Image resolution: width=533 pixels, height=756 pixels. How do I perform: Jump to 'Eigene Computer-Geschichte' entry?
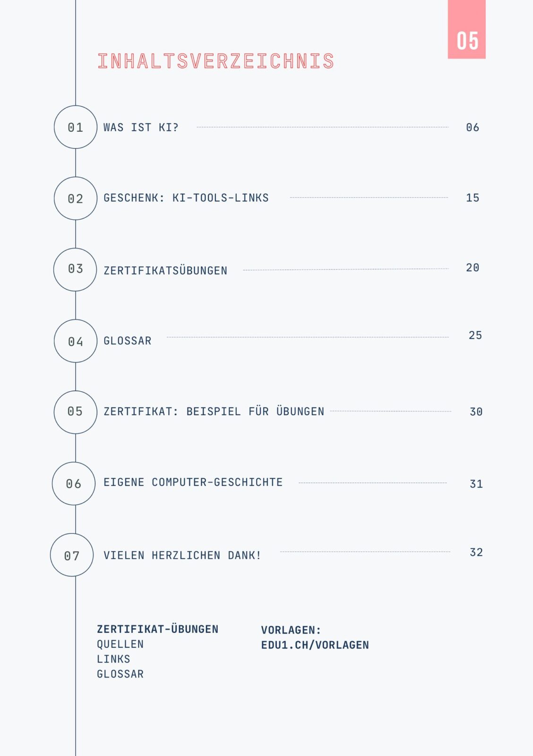click(193, 482)
